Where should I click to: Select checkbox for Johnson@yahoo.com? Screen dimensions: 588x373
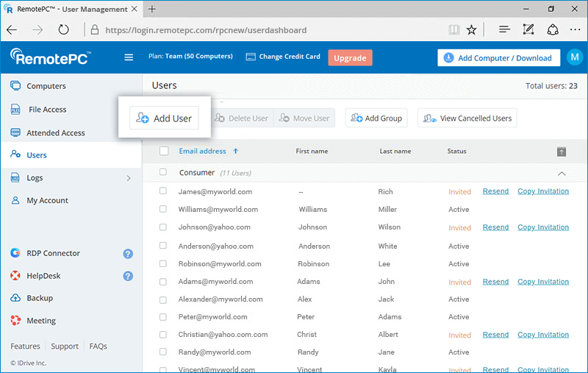point(163,227)
